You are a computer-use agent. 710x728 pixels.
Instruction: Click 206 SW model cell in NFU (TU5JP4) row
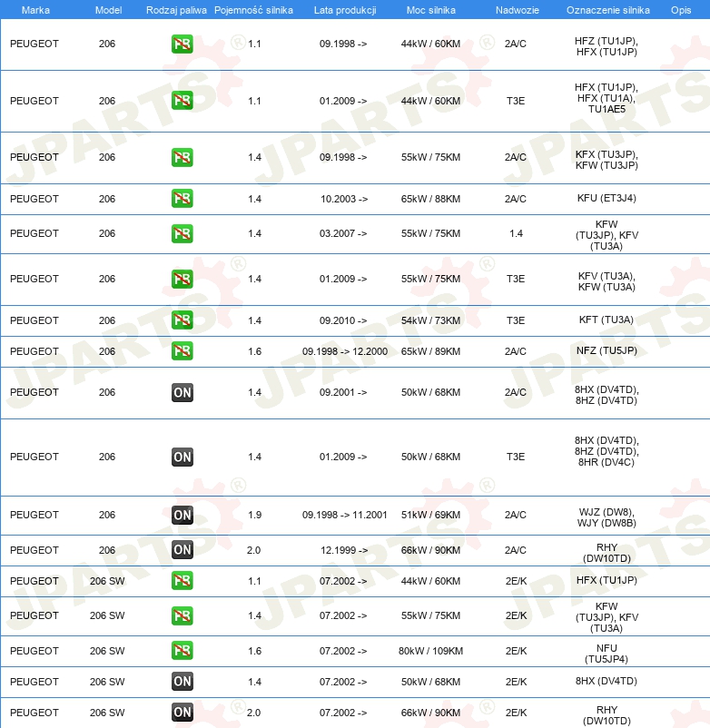point(107,651)
